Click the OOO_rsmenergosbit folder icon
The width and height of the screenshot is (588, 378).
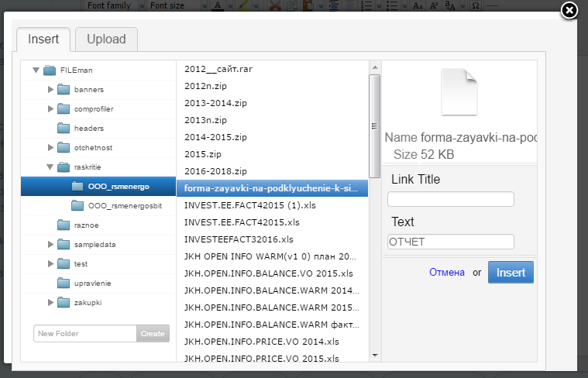coord(77,205)
